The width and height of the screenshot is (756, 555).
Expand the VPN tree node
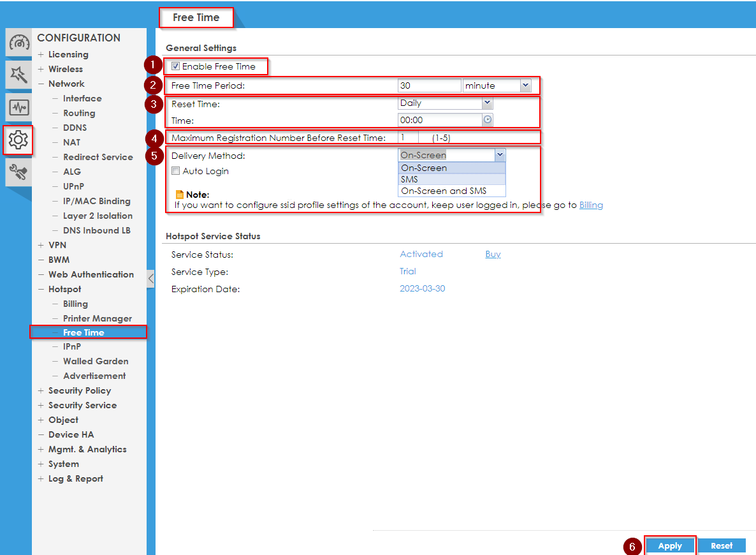(41, 245)
